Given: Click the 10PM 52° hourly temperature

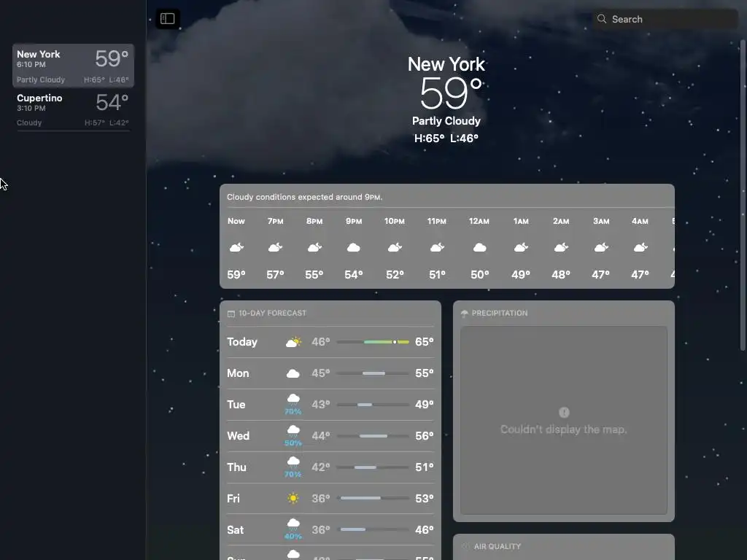Looking at the screenshot, I should (395, 275).
